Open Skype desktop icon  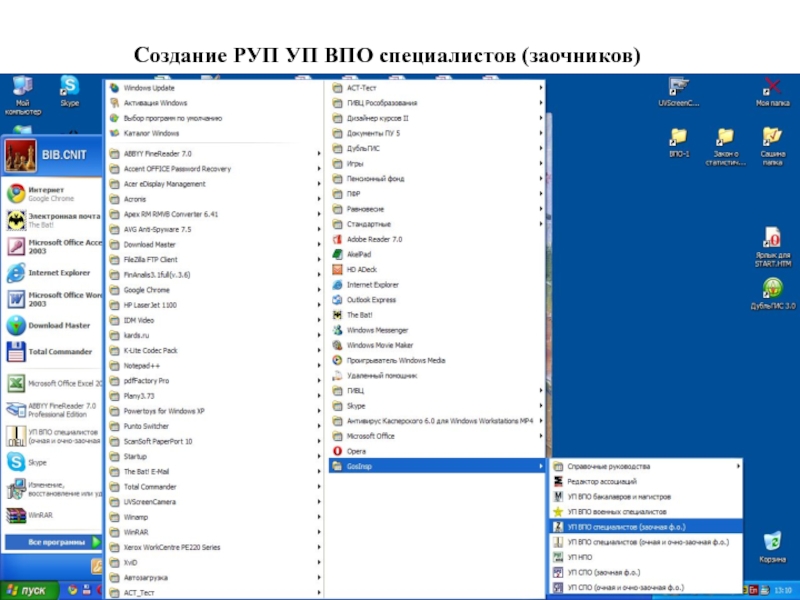[x=69, y=91]
